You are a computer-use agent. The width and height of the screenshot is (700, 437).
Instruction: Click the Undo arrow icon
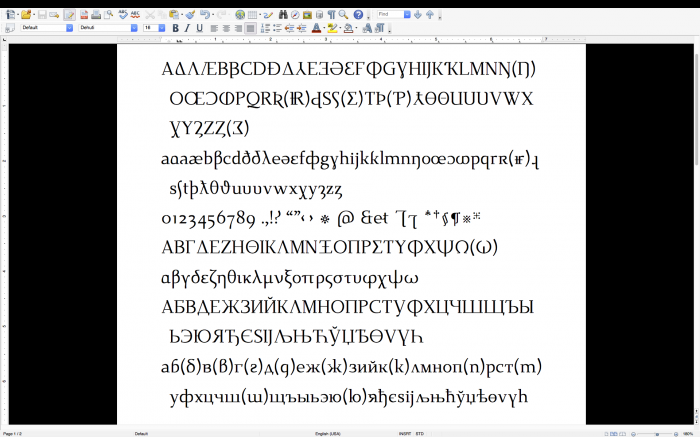coord(204,15)
